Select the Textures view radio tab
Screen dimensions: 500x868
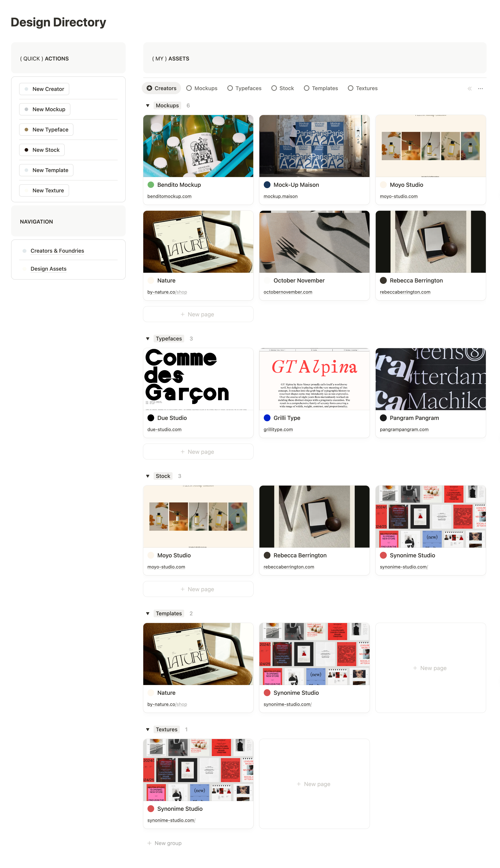click(363, 88)
